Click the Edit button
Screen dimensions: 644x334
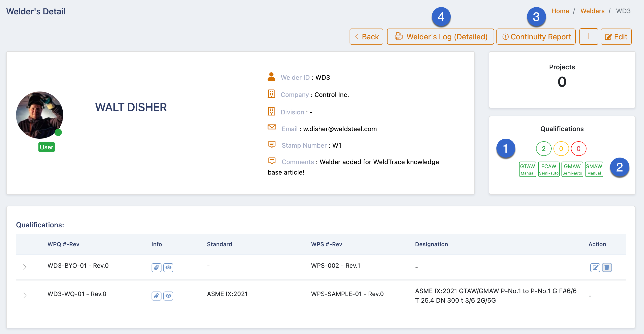click(616, 37)
